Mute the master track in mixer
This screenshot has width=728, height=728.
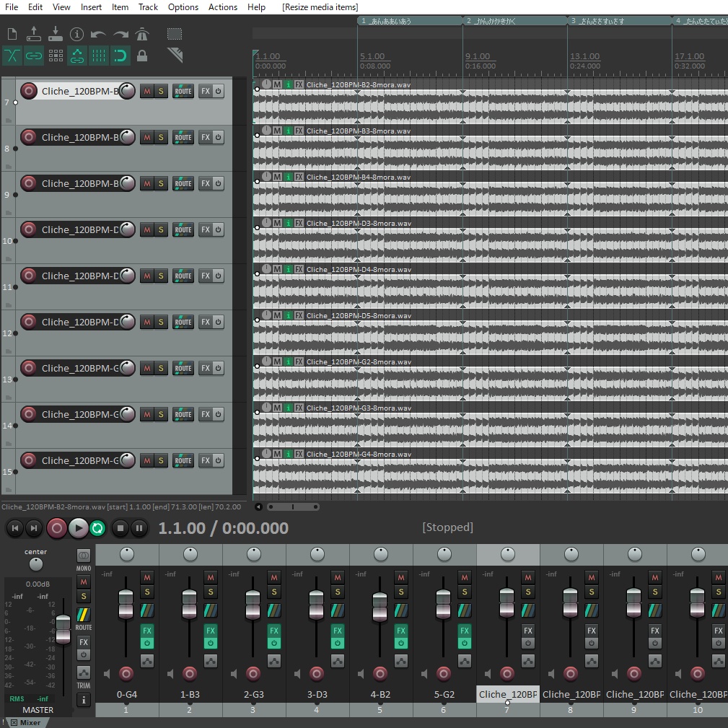84,582
